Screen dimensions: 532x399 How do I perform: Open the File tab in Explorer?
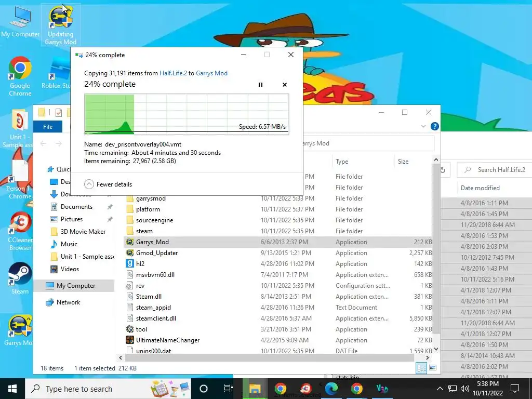[x=48, y=127]
